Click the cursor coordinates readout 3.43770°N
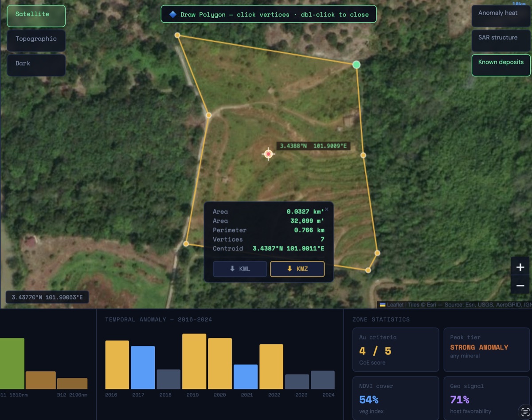The image size is (532, 420). pos(47,297)
